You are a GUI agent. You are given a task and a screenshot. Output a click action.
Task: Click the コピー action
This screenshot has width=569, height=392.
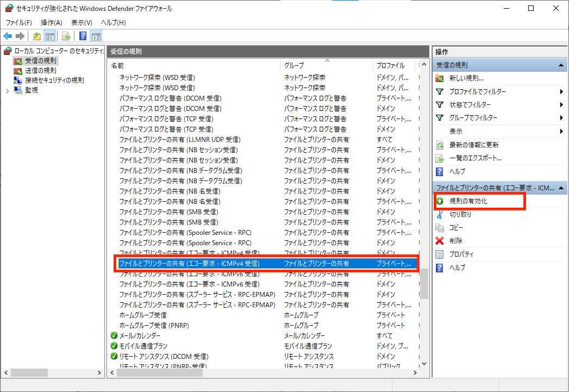[x=456, y=228]
